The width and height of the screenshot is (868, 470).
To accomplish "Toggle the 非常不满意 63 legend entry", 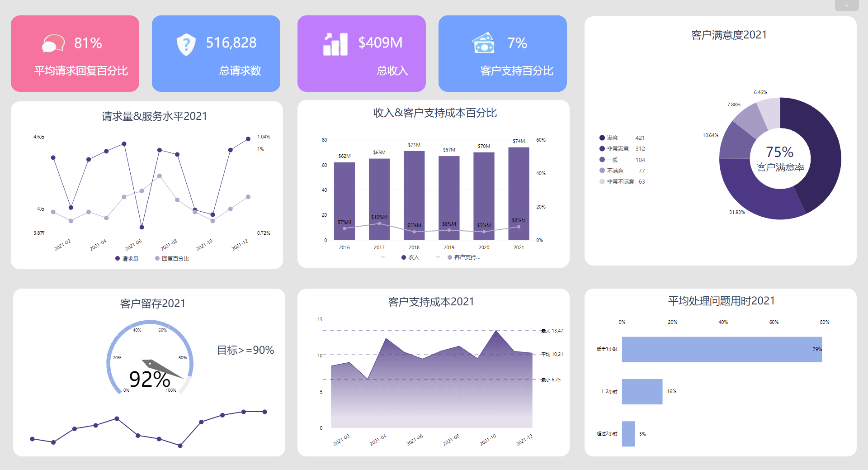I will [622, 182].
